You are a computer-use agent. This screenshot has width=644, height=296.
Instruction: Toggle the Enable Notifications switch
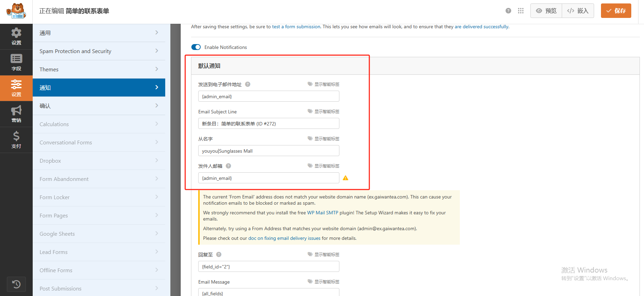tap(196, 47)
